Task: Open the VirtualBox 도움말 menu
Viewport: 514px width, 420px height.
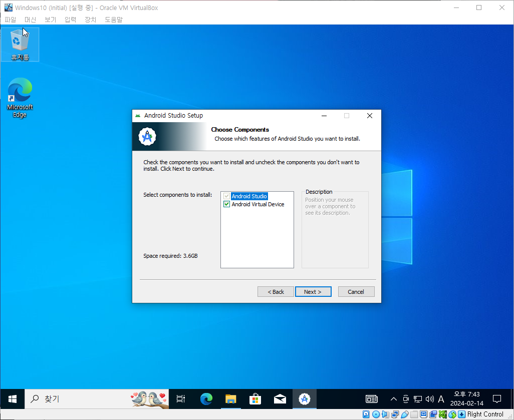Action: [113, 20]
